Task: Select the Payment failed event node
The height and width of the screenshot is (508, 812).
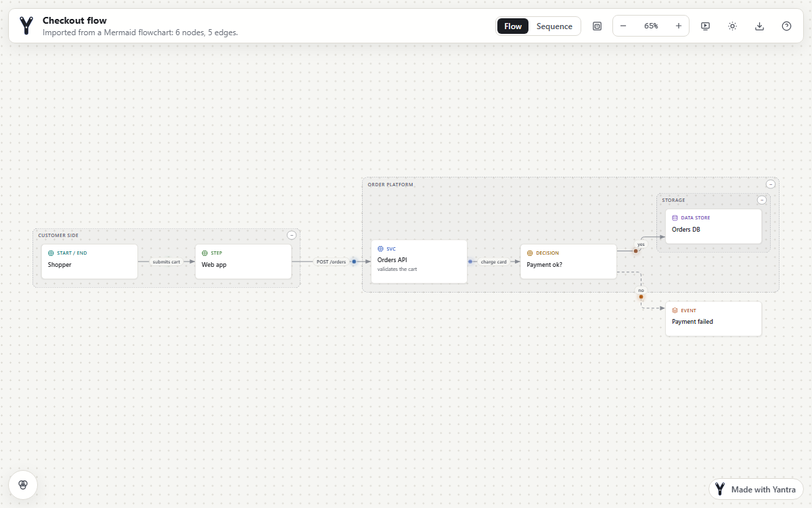Action: click(x=713, y=318)
